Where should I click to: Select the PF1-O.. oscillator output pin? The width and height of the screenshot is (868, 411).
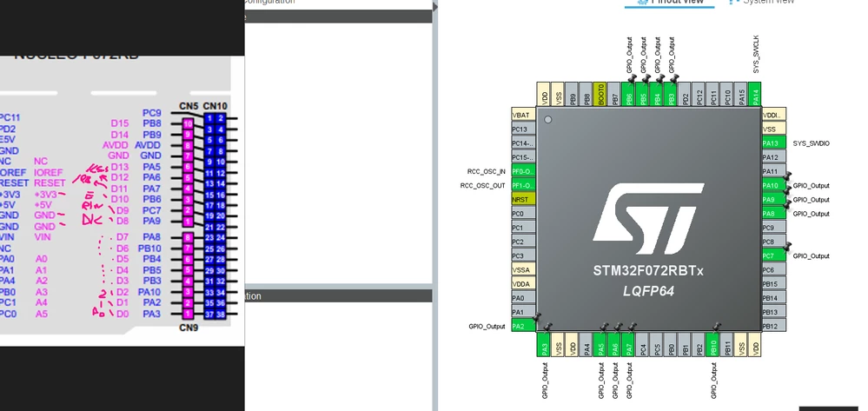pyautogui.click(x=524, y=185)
